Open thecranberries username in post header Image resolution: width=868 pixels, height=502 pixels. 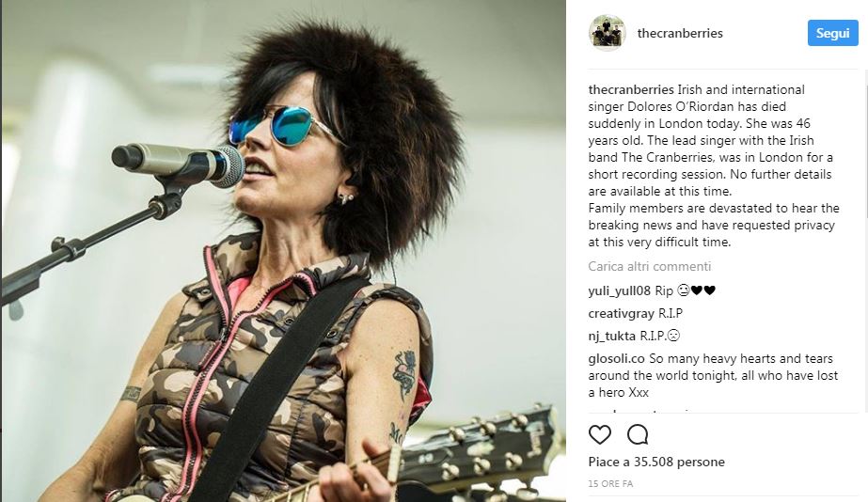tap(680, 33)
